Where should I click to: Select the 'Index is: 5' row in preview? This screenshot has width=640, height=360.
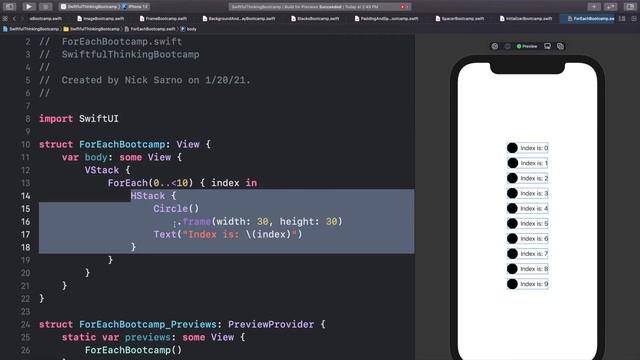click(x=527, y=223)
